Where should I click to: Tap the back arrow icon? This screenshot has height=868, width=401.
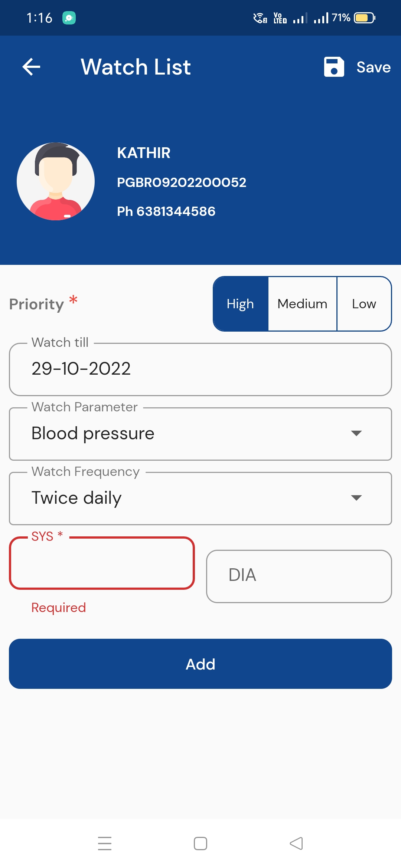tap(32, 67)
